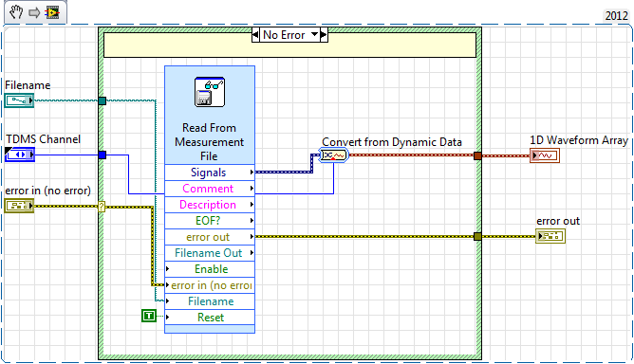
Task: Click the hand grab snippet icon
Action: point(16,12)
